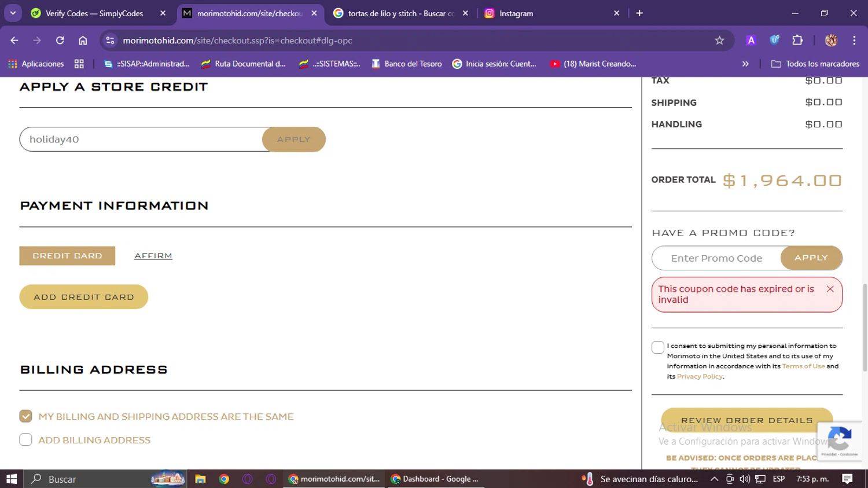Open the Chrome profile avatar
Viewport: 868px width, 488px height.
coord(831,41)
